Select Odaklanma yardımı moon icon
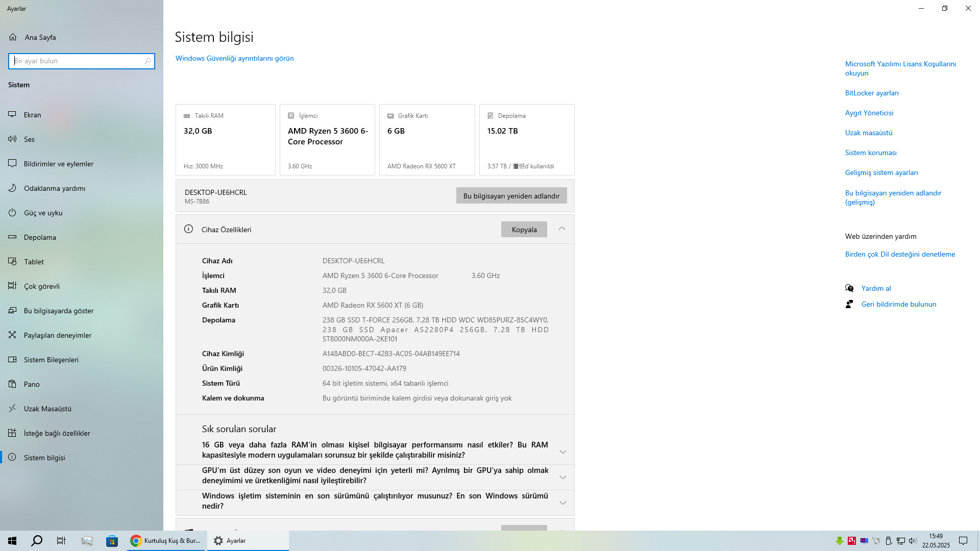 tap(12, 188)
